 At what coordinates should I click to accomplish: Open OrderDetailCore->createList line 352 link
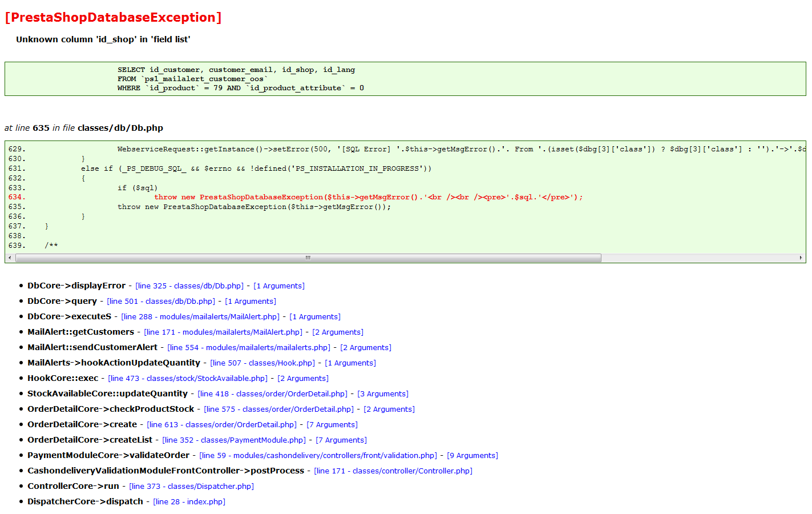pyautogui.click(x=234, y=440)
